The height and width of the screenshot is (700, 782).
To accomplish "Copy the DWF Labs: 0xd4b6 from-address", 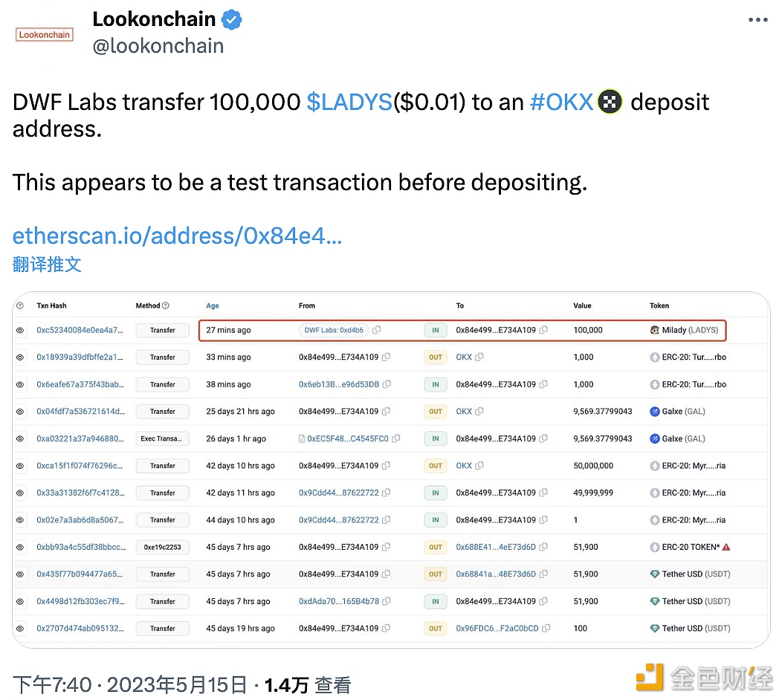I will click(377, 330).
